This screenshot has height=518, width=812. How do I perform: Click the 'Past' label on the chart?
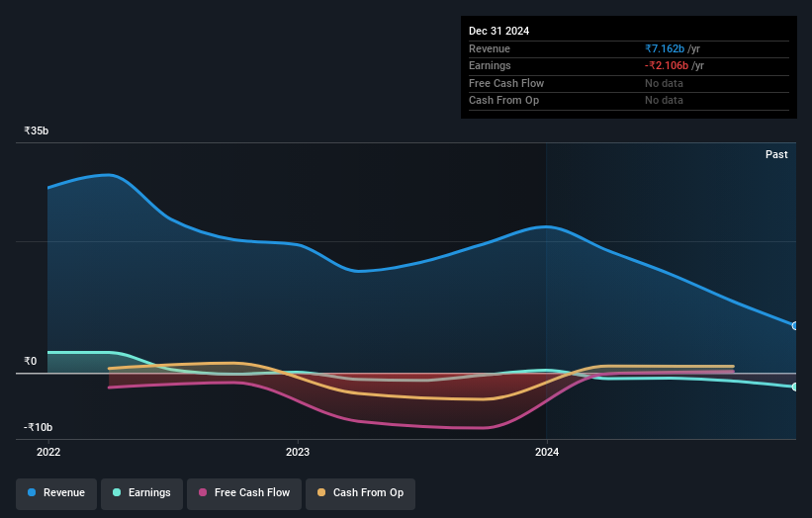point(776,154)
